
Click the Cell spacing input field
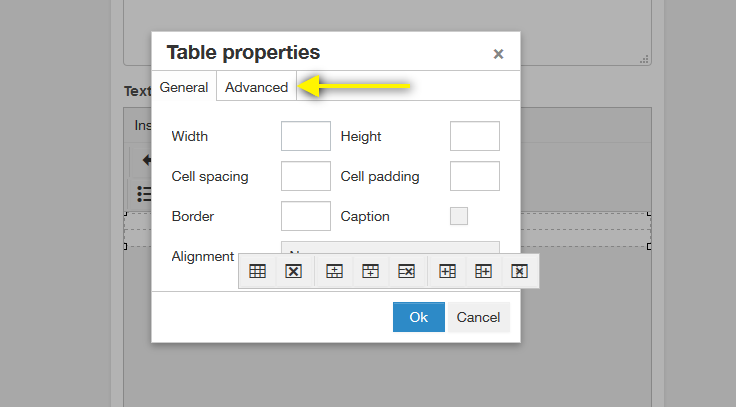[306, 176]
